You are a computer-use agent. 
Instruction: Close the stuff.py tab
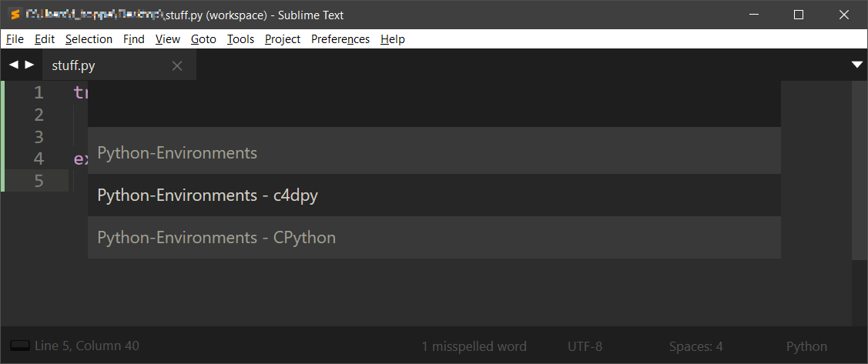pyautogui.click(x=177, y=66)
